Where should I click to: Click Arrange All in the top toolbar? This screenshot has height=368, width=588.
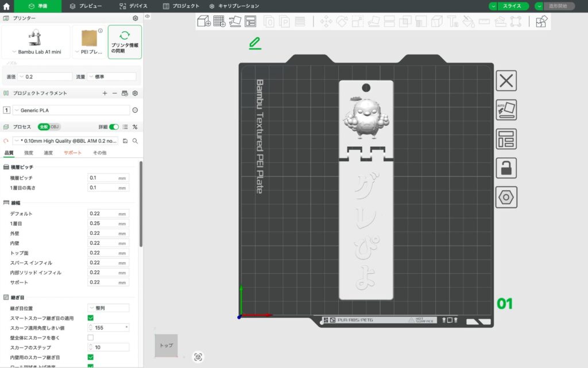point(250,21)
